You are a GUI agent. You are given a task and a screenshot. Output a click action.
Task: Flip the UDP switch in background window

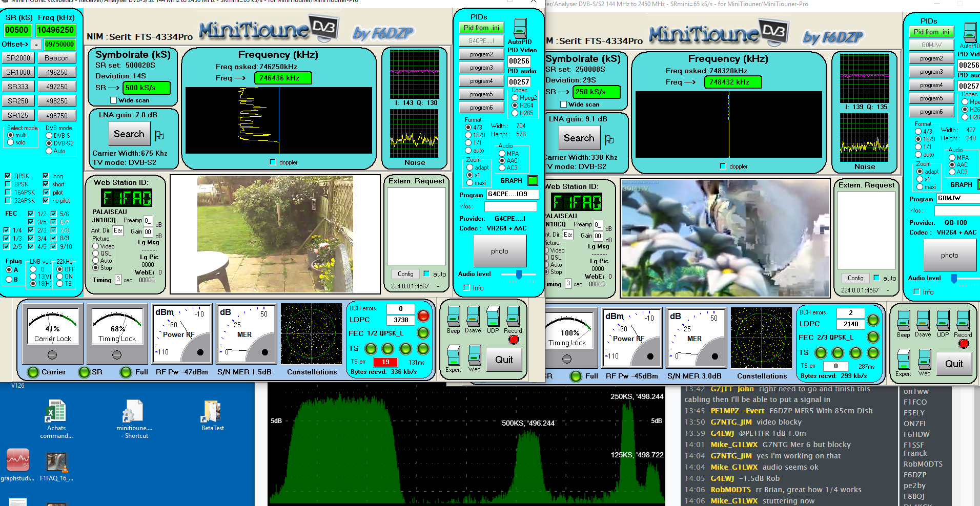point(943,320)
